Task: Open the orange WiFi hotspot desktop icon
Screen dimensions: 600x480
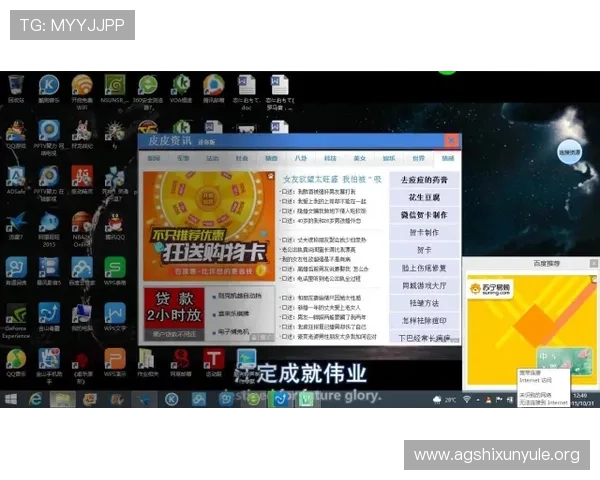Action: 82,85
